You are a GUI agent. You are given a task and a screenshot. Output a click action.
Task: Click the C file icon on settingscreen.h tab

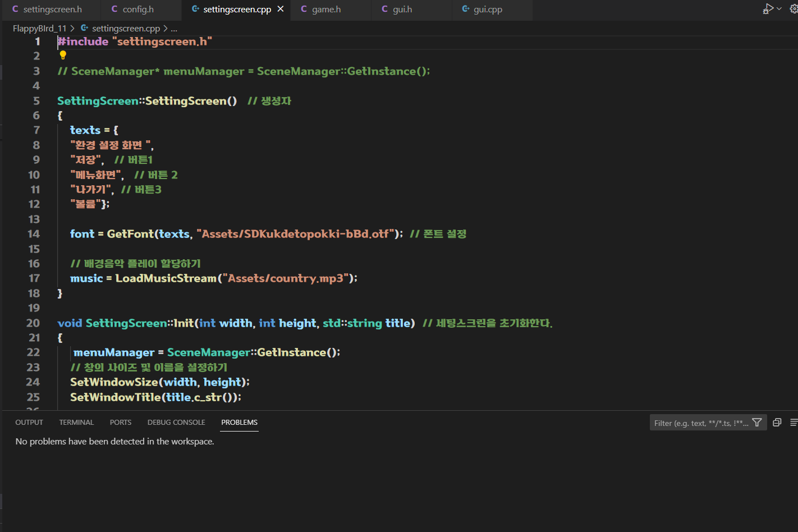15,9
